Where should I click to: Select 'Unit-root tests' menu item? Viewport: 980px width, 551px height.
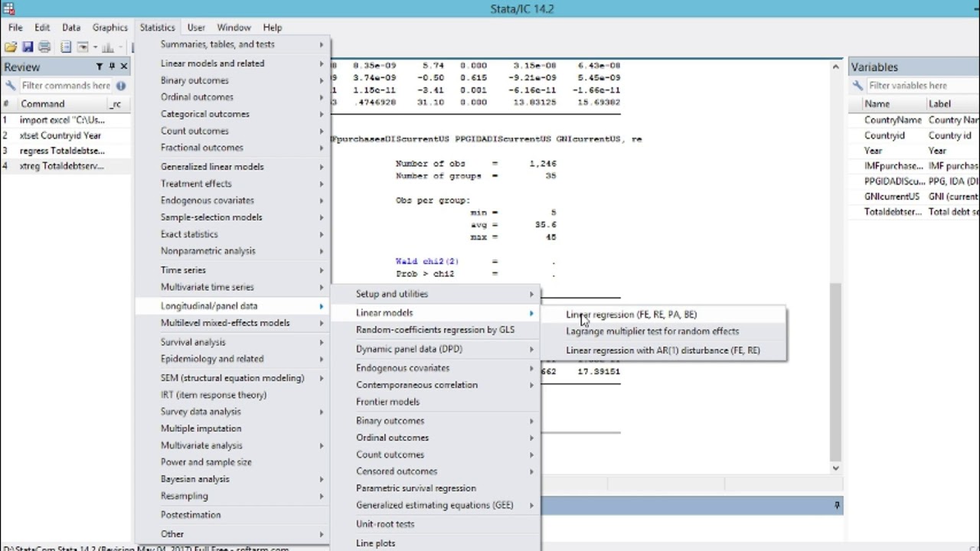tap(436, 524)
